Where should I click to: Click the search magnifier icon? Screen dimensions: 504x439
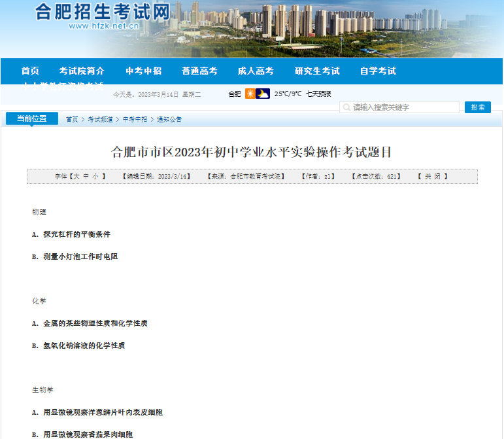346,107
